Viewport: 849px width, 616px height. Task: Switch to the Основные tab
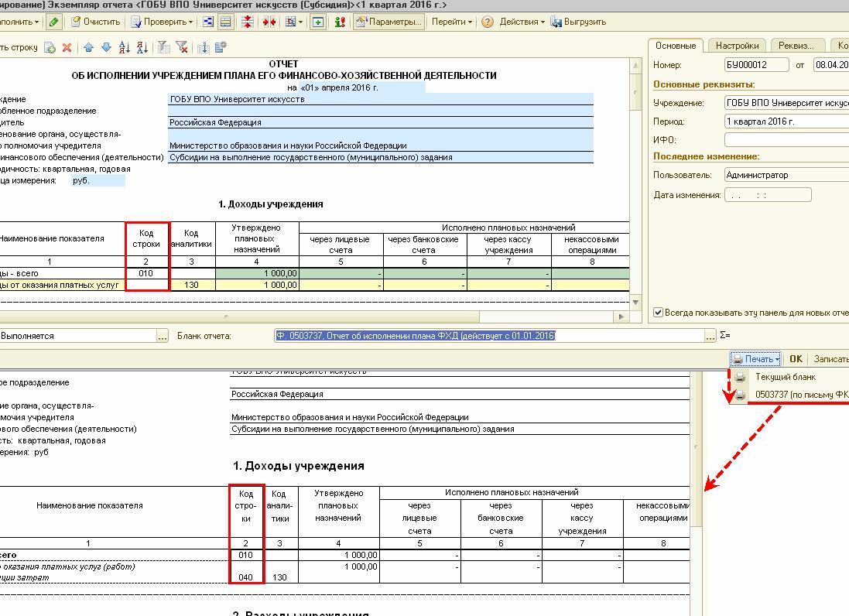point(675,46)
